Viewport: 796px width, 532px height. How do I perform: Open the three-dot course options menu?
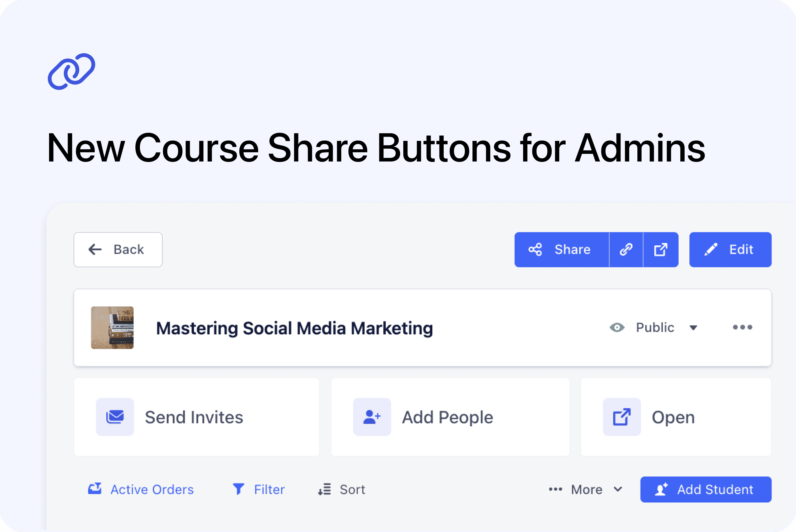coord(742,327)
